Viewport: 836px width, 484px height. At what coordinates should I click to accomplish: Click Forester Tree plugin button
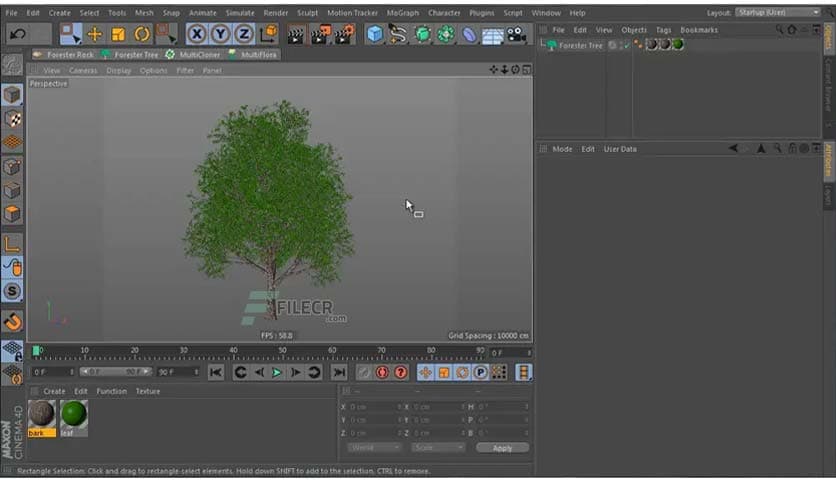pos(130,54)
